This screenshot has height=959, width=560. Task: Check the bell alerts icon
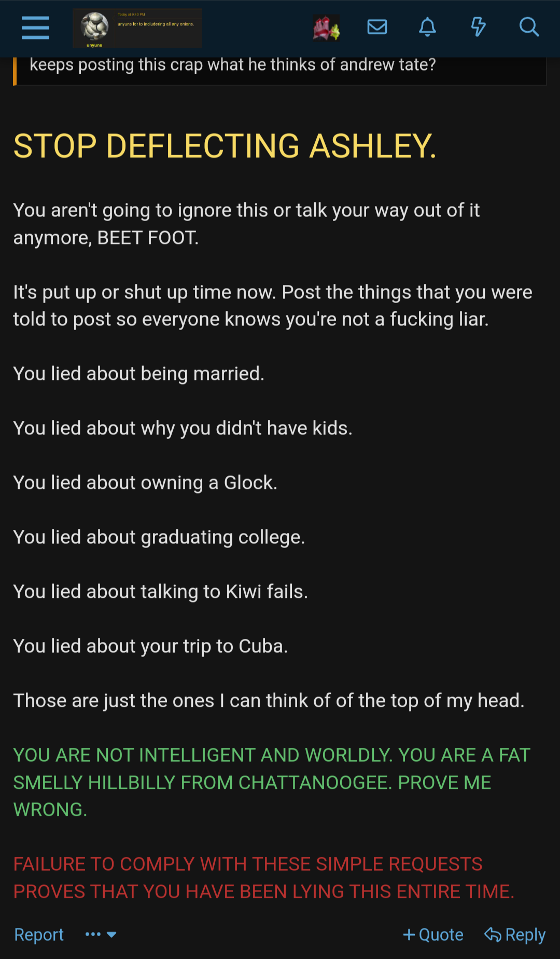click(x=427, y=27)
